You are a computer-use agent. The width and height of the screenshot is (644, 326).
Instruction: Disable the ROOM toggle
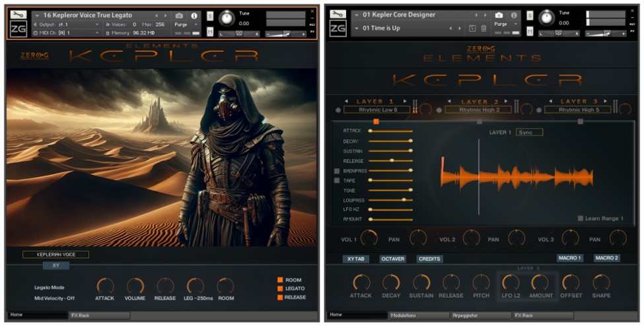[x=280, y=280]
